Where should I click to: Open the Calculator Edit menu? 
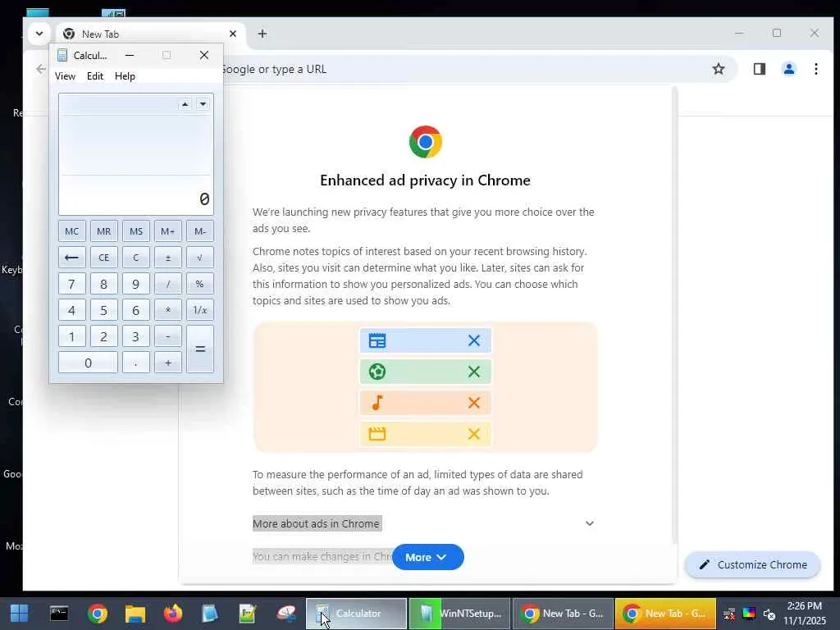pos(95,76)
